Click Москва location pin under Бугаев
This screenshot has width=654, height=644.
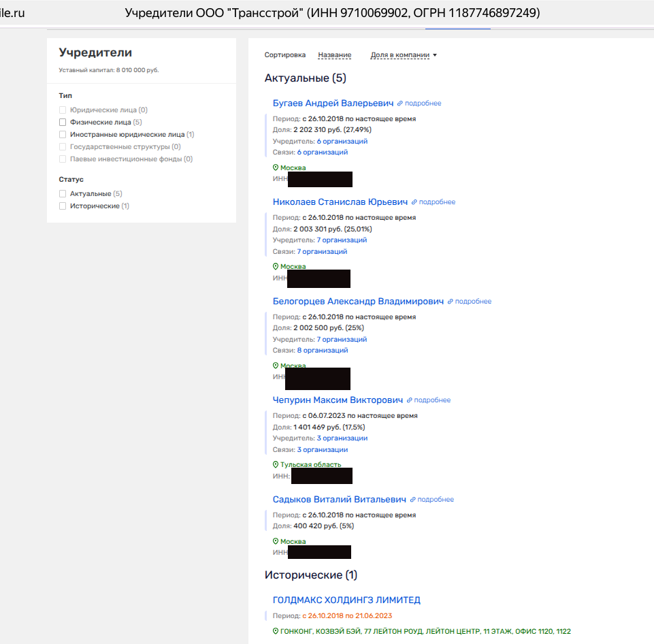(276, 167)
